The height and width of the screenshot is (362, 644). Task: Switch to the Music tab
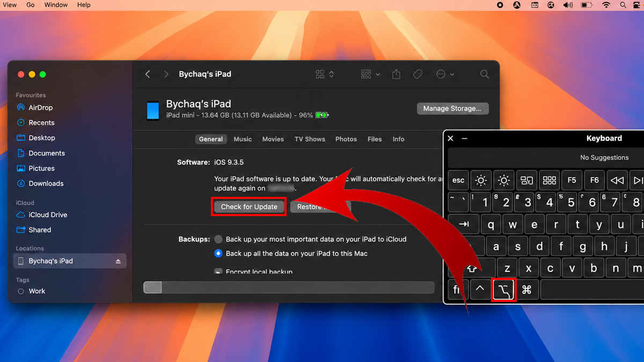(243, 139)
